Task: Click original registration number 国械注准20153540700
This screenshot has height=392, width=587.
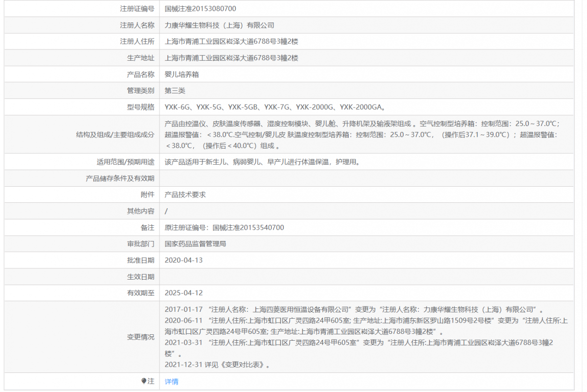Action: click(224, 227)
